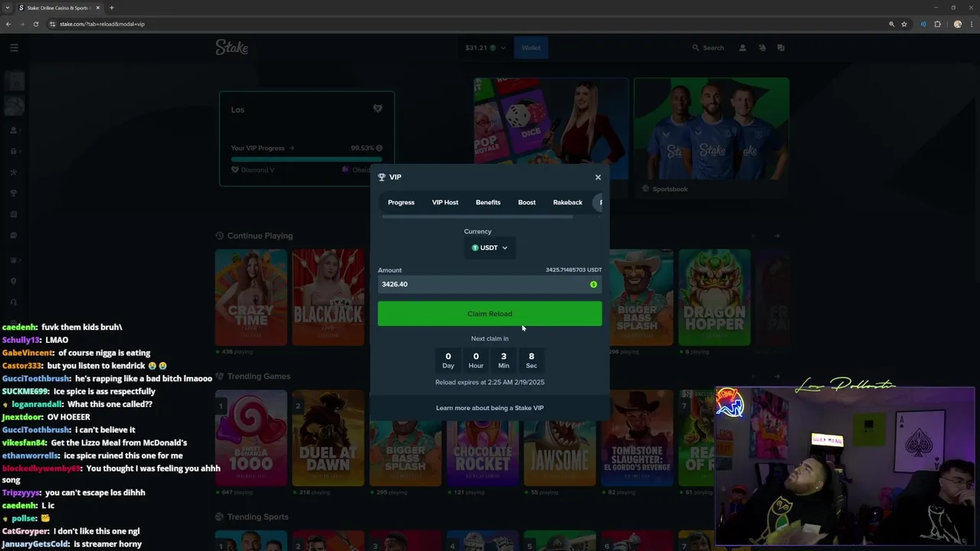The image size is (980, 551).
Task: Click the Trending Sports section heading
Action: coord(258,517)
